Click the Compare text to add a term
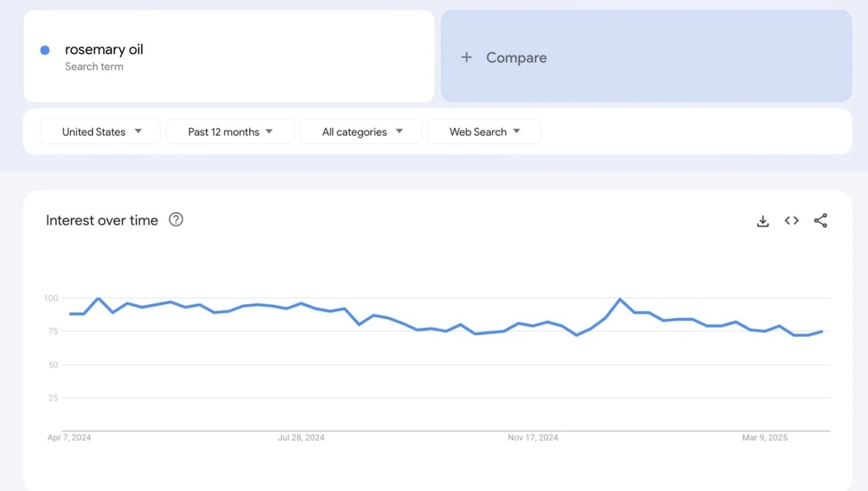The image size is (868, 491). [516, 58]
